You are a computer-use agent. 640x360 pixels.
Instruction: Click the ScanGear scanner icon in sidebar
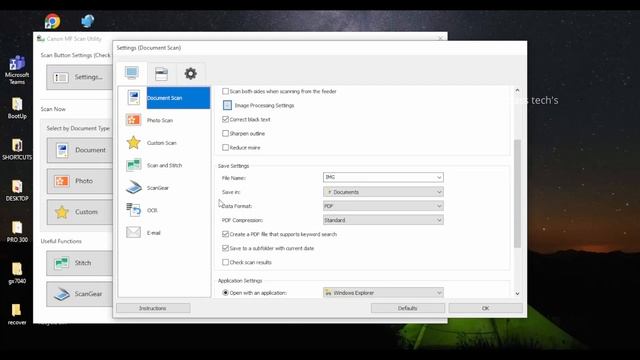pyautogui.click(x=133, y=187)
